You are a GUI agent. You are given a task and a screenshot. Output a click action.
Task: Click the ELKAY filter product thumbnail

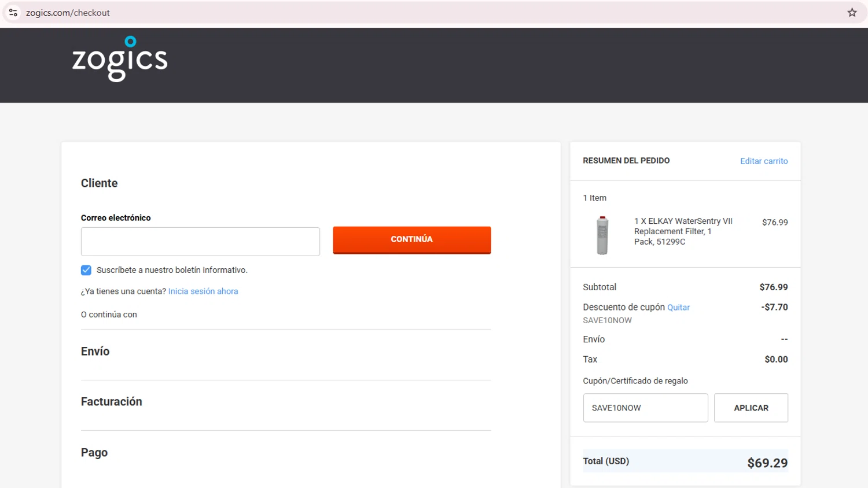click(602, 235)
